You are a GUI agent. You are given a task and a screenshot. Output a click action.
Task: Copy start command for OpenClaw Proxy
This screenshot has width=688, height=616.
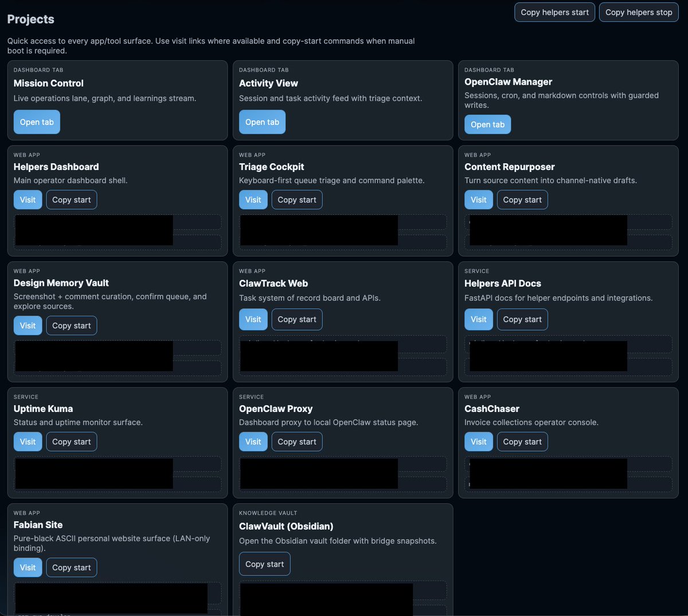(x=297, y=442)
